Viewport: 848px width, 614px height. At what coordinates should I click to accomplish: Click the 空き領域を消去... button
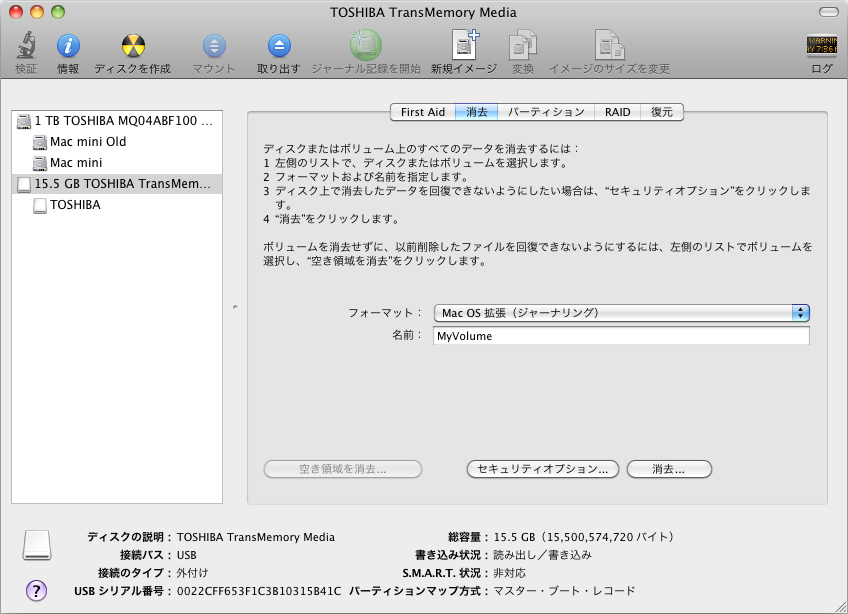point(343,469)
